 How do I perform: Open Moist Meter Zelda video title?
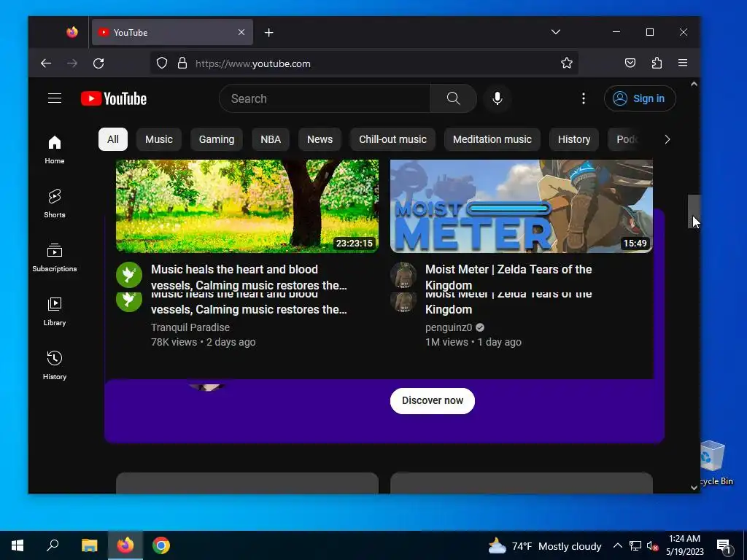pyautogui.click(x=508, y=277)
